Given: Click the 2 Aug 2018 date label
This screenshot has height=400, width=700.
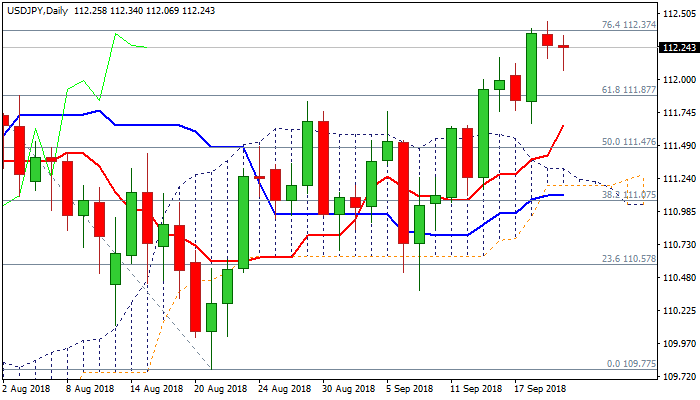Looking at the screenshot, I should (x=27, y=388).
